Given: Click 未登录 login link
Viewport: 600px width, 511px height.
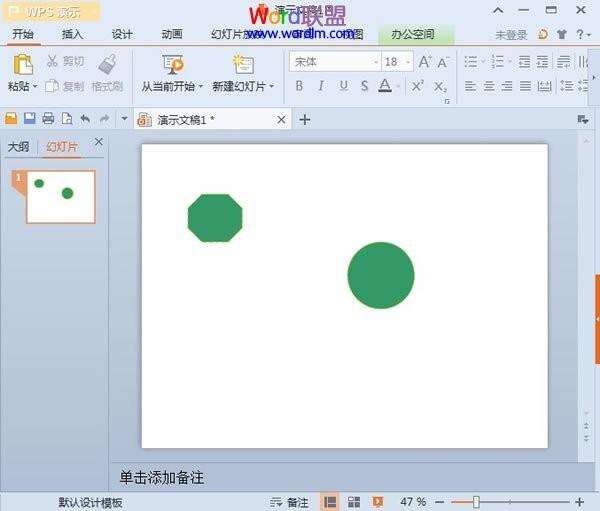Looking at the screenshot, I should [x=511, y=35].
